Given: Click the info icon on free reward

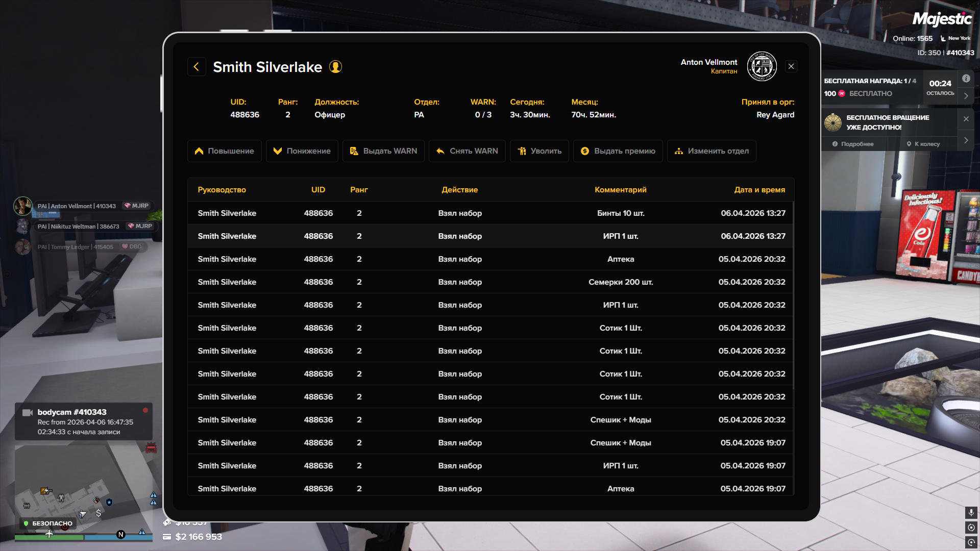Looking at the screenshot, I should [x=966, y=79].
